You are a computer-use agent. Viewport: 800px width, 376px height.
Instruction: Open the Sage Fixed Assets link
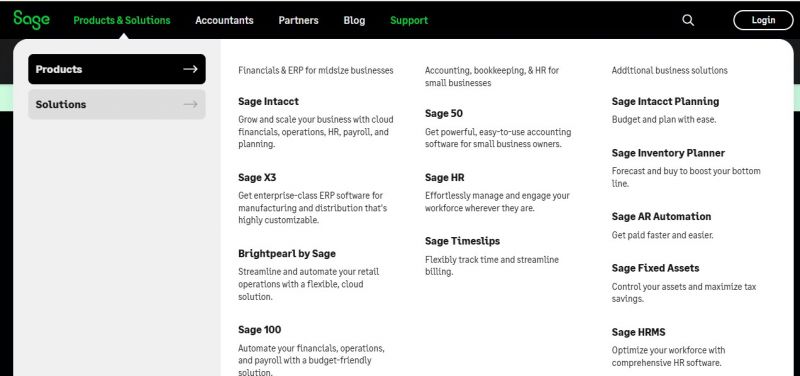click(x=656, y=268)
